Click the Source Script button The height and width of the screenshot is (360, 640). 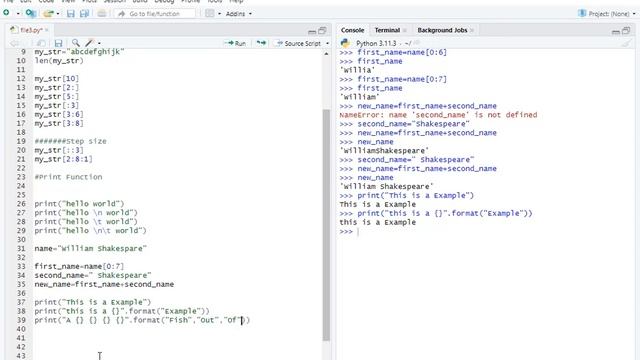click(x=298, y=43)
